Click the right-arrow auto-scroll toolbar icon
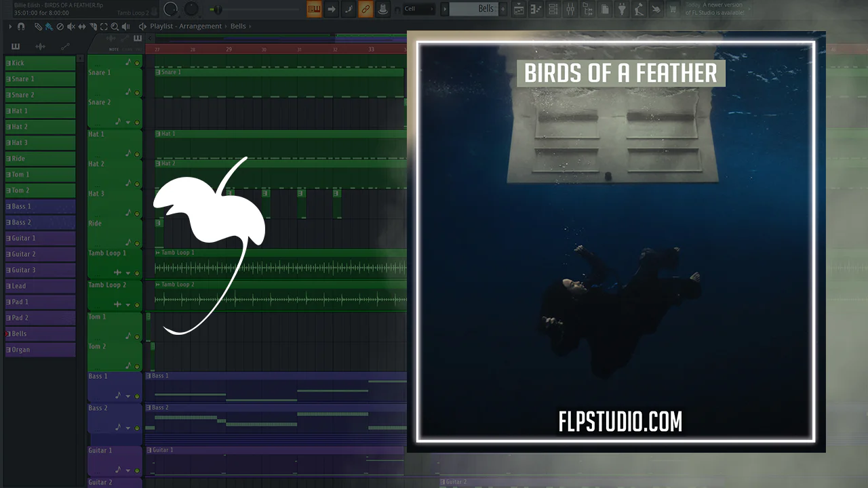 pyautogui.click(x=332, y=9)
